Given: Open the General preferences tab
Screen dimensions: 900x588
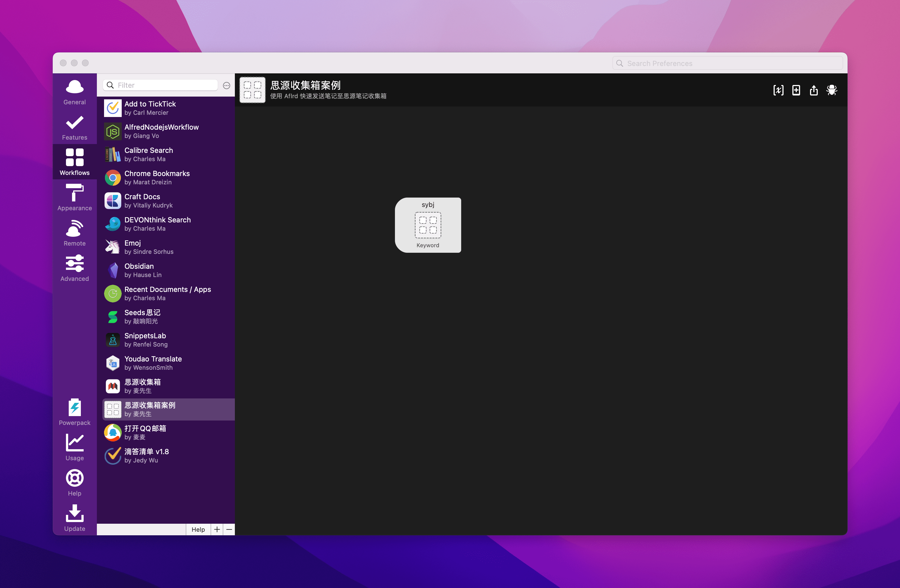Looking at the screenshot, I should coord(75,92).
